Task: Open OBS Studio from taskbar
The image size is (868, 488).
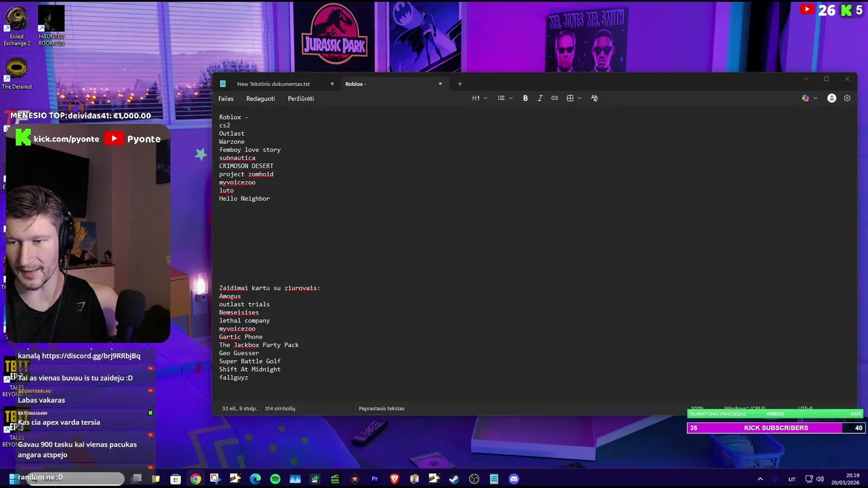Action: 474,479
